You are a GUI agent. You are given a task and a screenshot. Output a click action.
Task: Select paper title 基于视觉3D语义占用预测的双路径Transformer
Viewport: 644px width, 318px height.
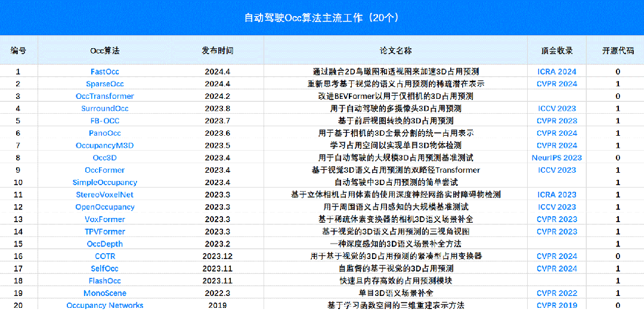(396, 170)
